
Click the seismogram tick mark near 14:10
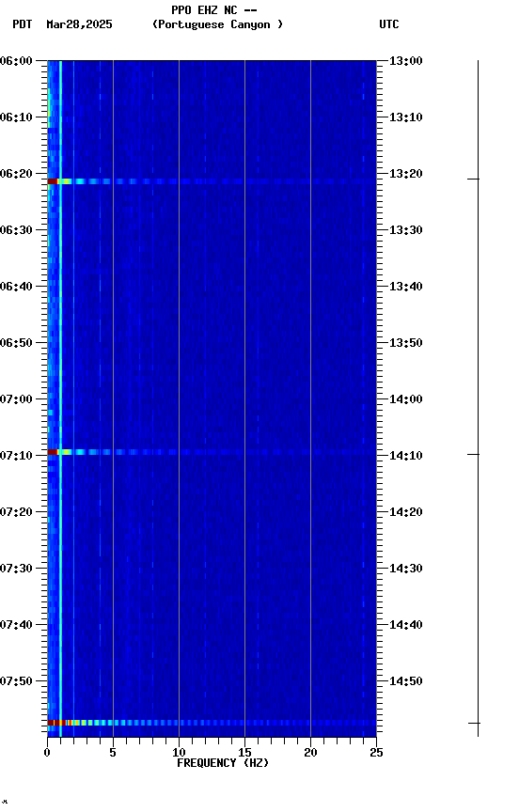click(x=474, y=455)
